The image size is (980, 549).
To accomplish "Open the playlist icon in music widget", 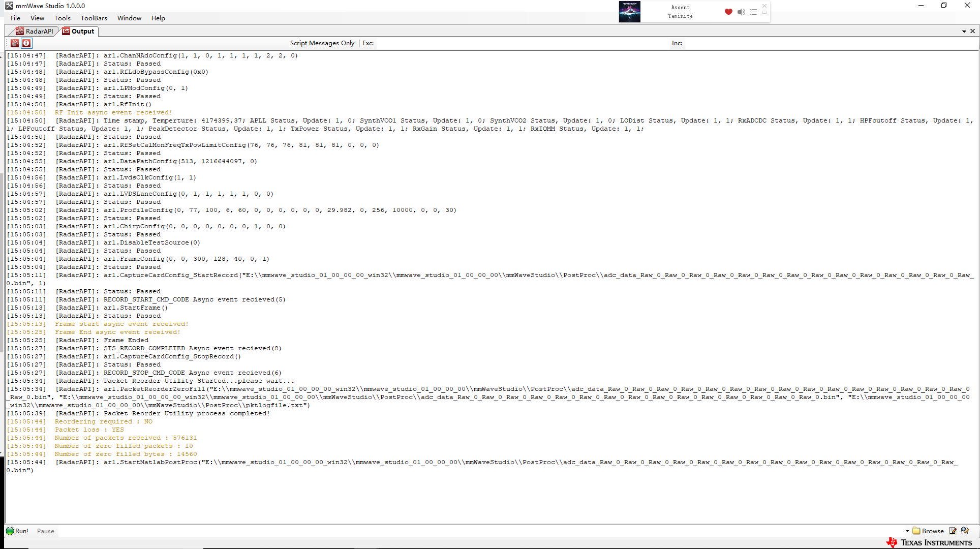I will (753, 12).
